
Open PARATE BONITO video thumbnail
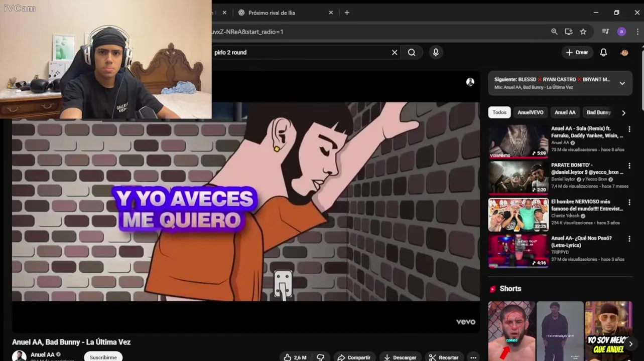(x=519, y=178)
